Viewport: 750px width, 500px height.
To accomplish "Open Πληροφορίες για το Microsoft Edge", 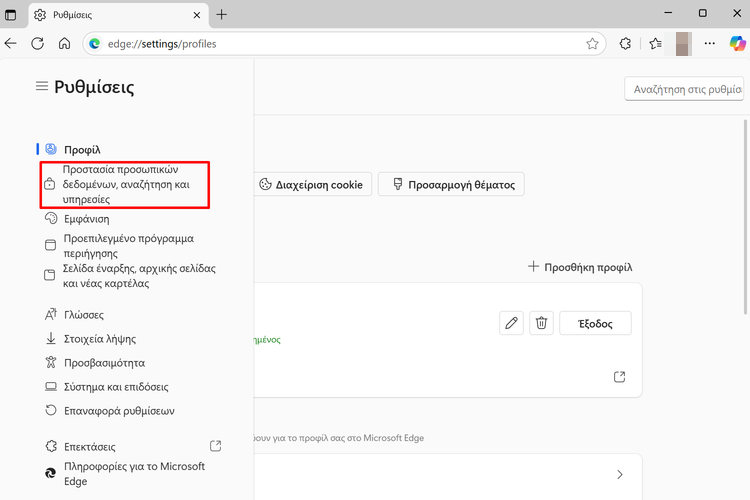I will coord(125,474).
